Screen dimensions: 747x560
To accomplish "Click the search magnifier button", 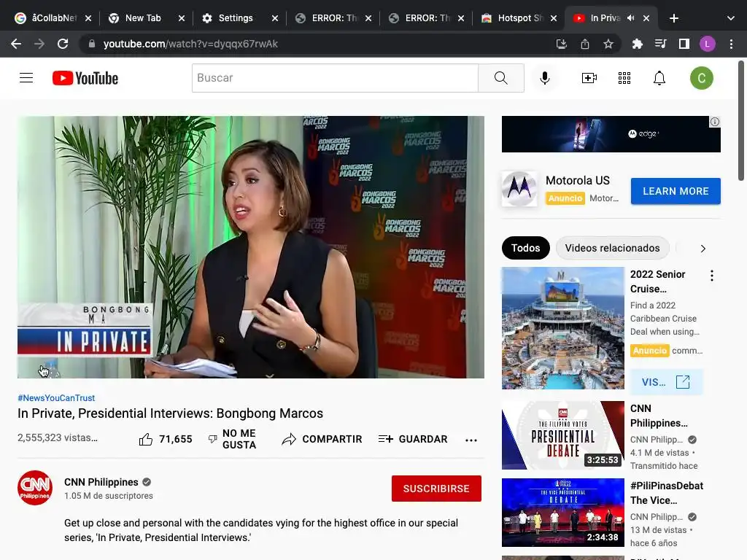I will click(x=500, y=77).
